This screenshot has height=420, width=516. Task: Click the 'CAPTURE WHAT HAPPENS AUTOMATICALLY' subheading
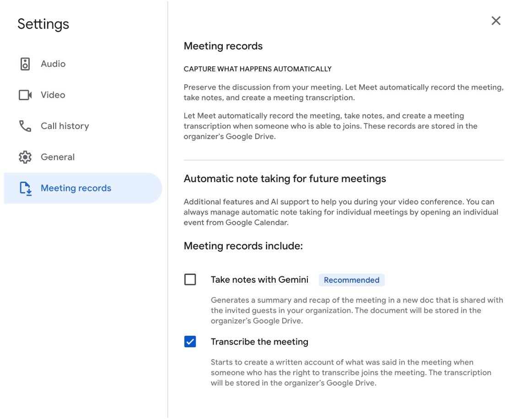258,69
